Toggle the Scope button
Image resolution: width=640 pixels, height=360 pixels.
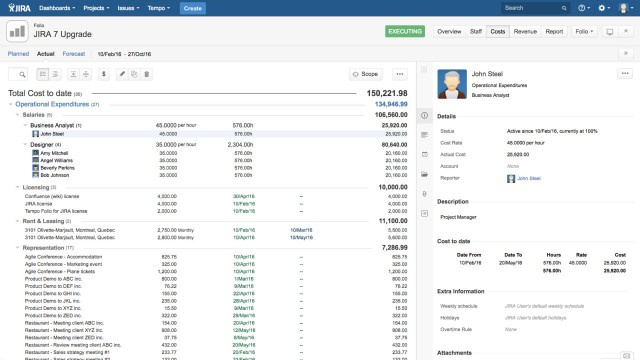[x=366, y=74]
